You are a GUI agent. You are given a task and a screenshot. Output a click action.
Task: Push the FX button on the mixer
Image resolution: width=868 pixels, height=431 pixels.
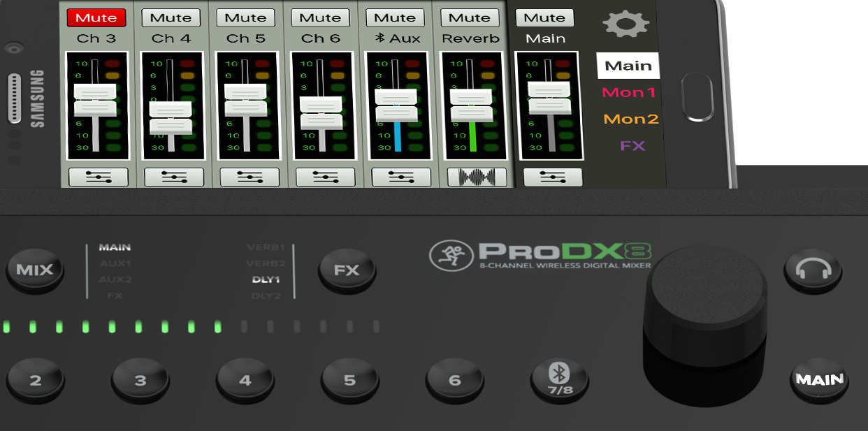pyautogui.click(x=347, y=270)
